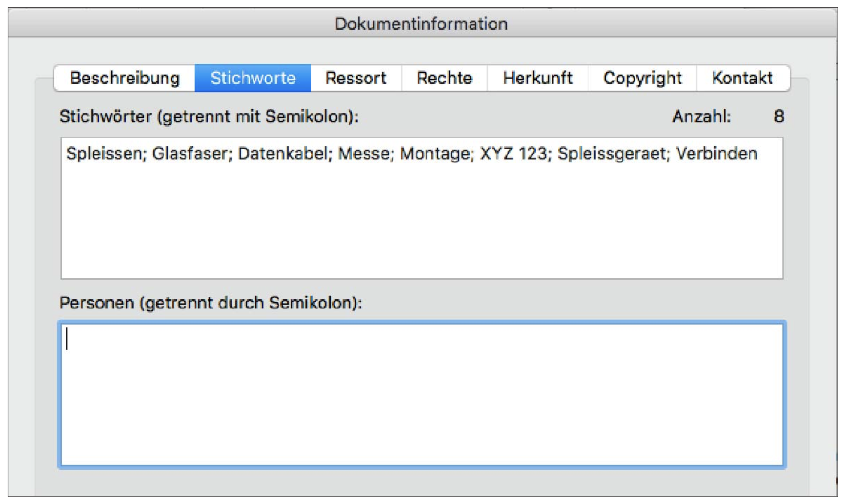
Task: Show the Herkunft tab
Action: click(538, 78)
